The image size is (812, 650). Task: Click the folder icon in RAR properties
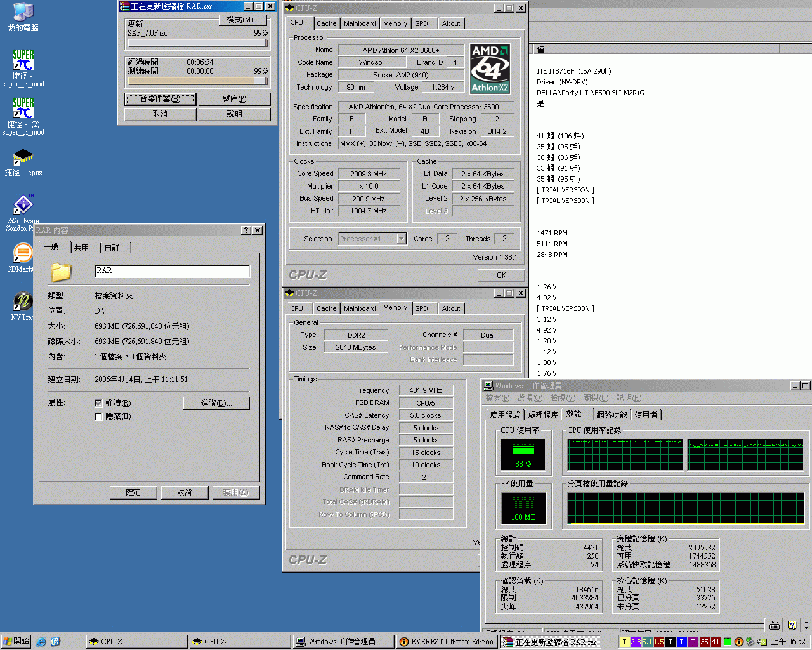pyautogui.click(x=61, y=272)
